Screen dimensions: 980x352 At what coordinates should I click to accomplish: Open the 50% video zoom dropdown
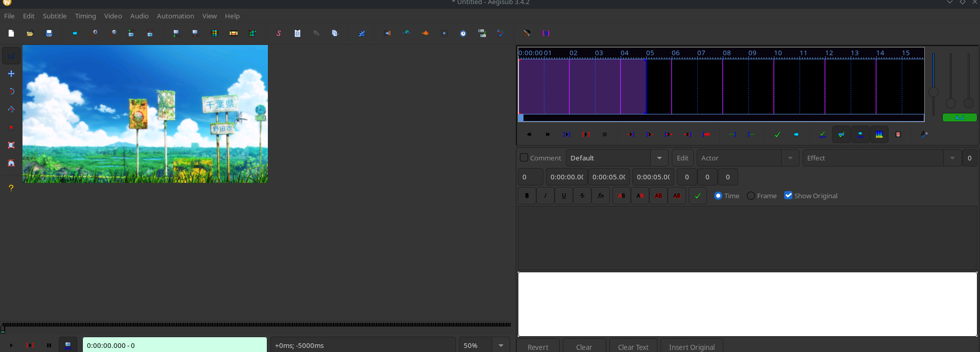coord(500,345)
